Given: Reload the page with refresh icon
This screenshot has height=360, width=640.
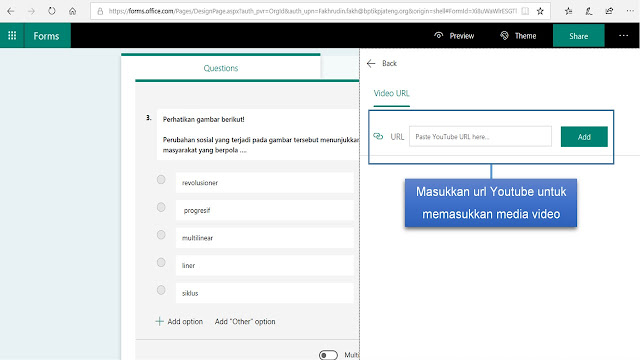Looking at the screenshot, I should [51, 11].
